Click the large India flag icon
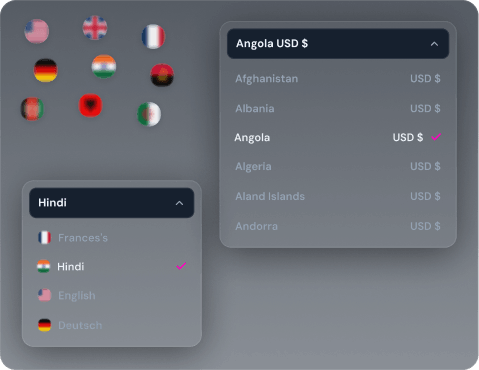Image resolution: width=479 pixels, height=370 pixels. click(x=104, y=66)
